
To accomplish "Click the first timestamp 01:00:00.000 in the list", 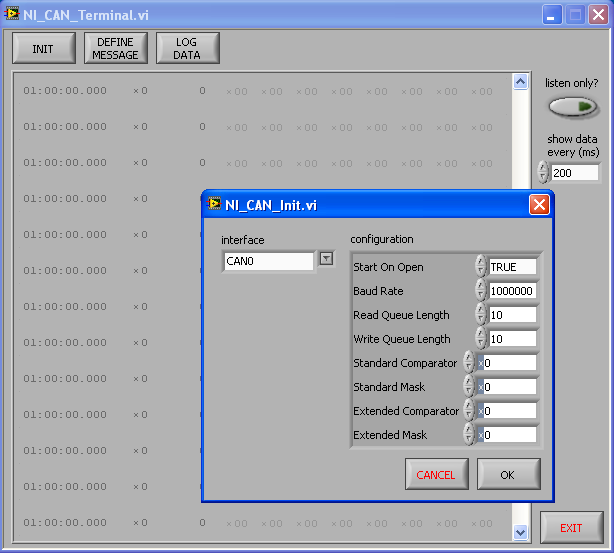I will click(x=65, y=91).
